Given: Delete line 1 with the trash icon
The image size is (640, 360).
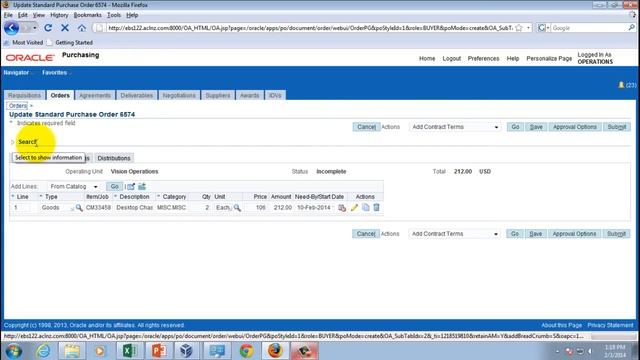Looking at the screenshot, I should pyautogui.click(x=376, y=207).
